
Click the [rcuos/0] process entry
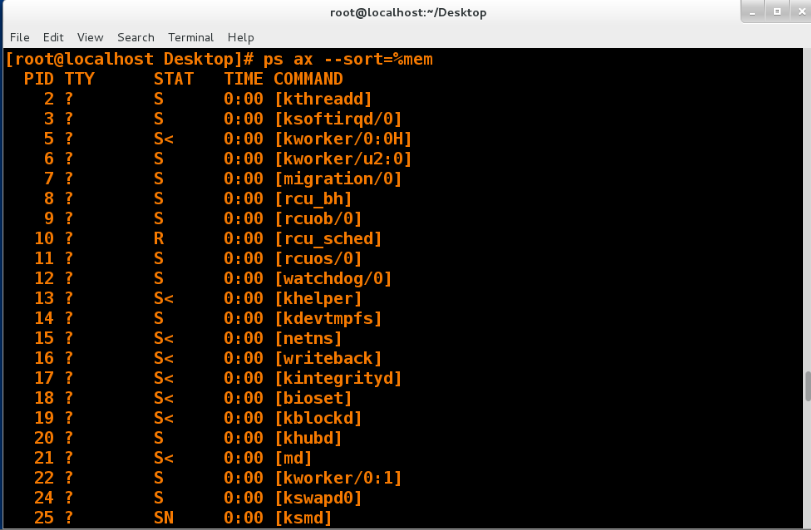pos(318,259)
